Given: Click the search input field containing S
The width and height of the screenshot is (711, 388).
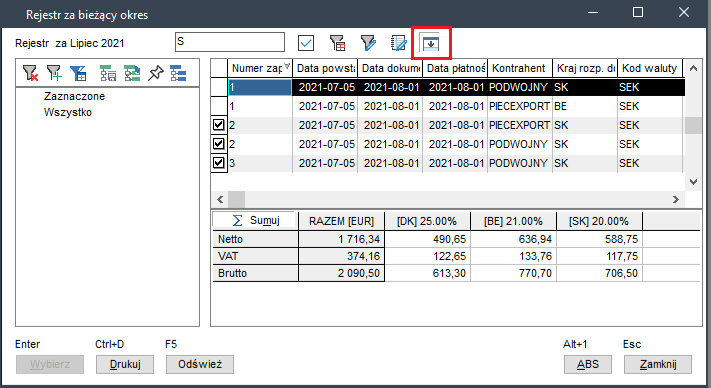Looking at the screenshot, I should pos(230,42).
